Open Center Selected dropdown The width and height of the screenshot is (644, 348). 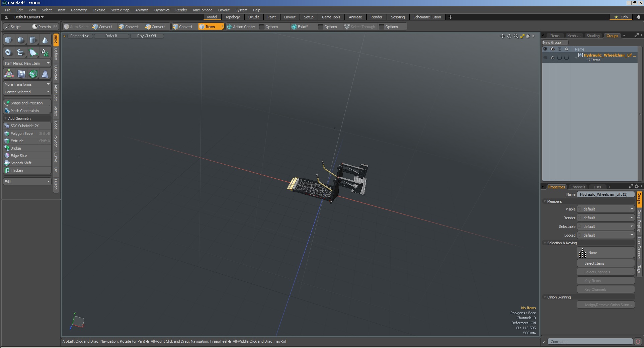(27, 92)
